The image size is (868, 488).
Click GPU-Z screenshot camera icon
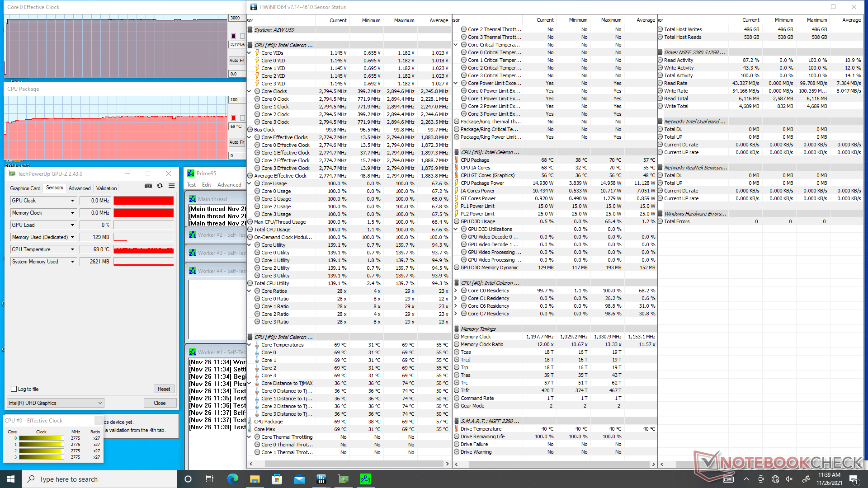[x=148, y=186]
